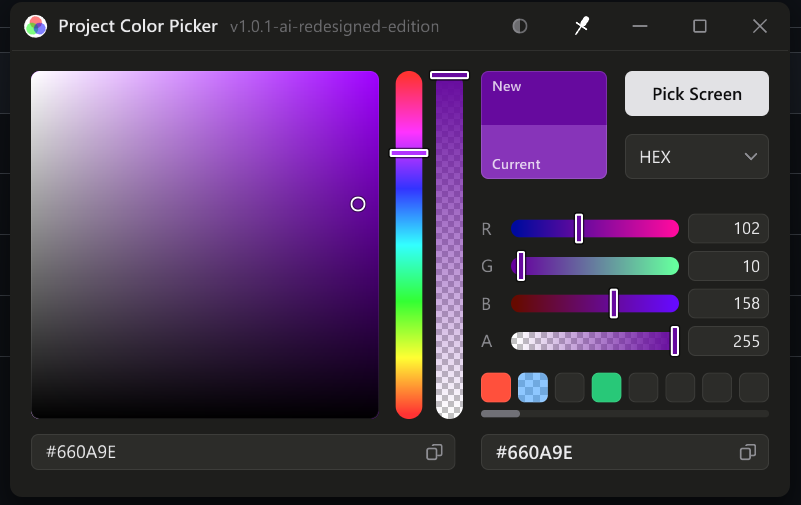Click the R channel slider handle

pyautogui.click(x=579, y=228)
